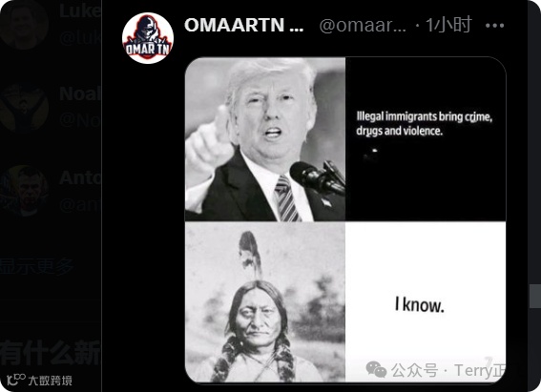
Task: Click the 'Illegal immigrants bring crime' text panel
Action: pyautogui.click(x=426, y=139)
